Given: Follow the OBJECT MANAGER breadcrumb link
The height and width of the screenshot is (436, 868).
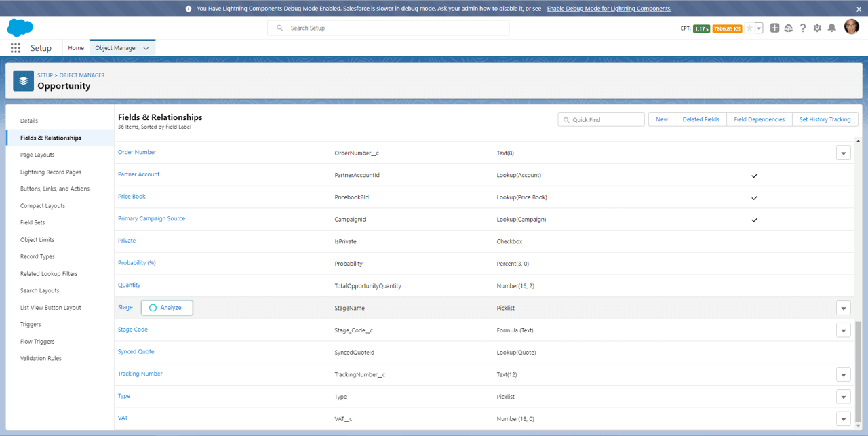Looking at the screenshot, I should point(82,75).
